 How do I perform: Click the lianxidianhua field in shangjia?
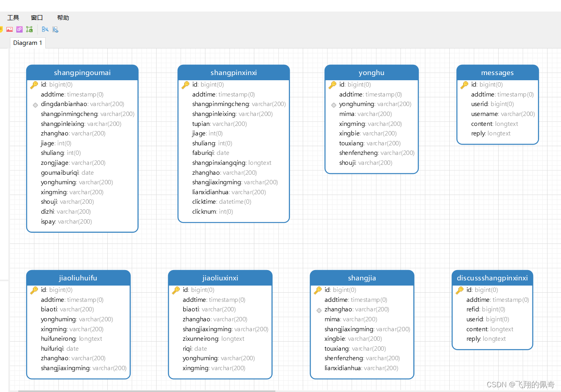tap(361, 368)
